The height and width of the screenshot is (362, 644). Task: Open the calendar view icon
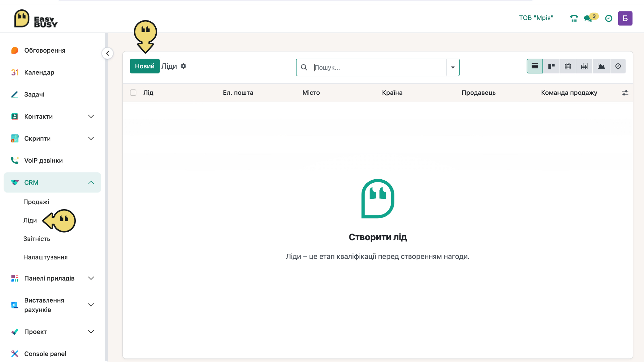coord(568,66)
